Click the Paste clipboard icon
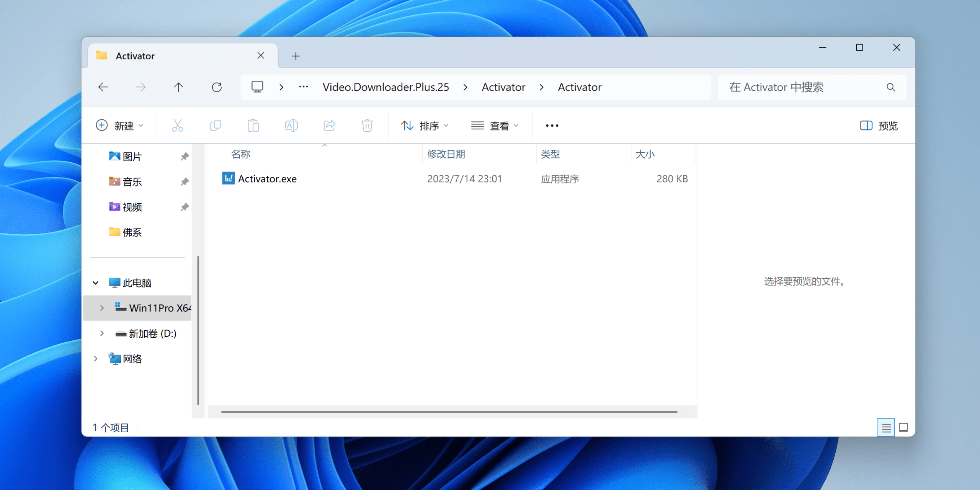 click(253, 126)
